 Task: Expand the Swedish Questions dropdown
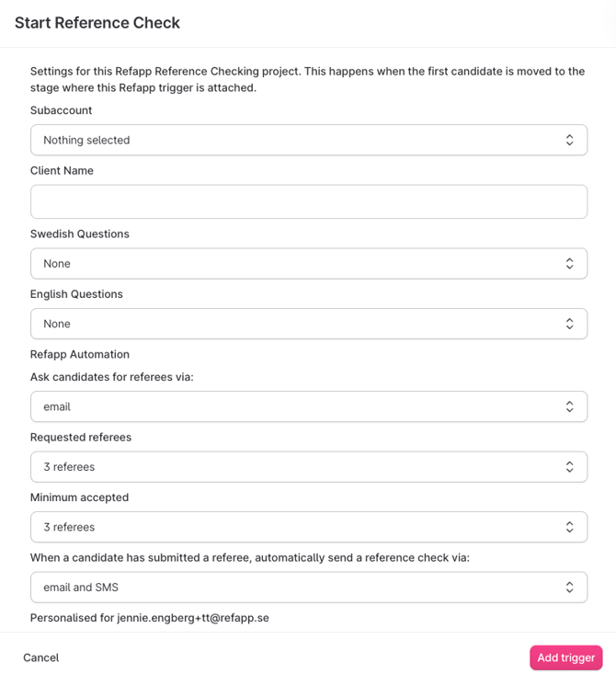click(294, 264)
